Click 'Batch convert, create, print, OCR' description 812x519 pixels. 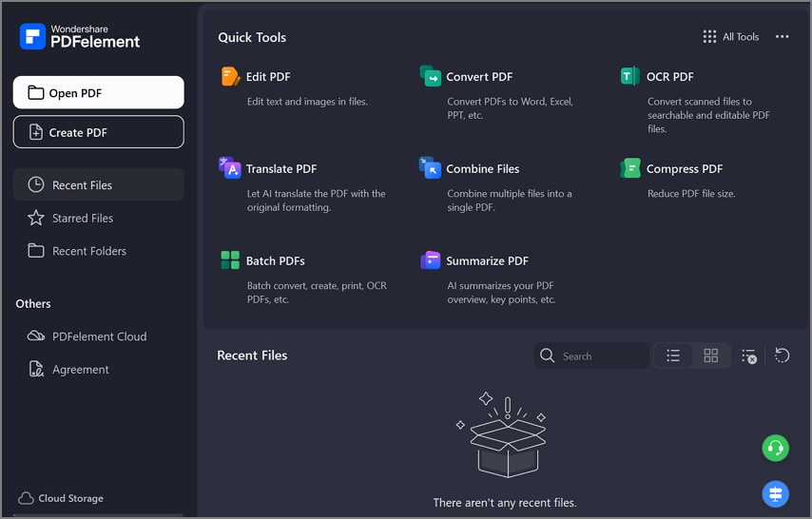[x=317, y=292]
